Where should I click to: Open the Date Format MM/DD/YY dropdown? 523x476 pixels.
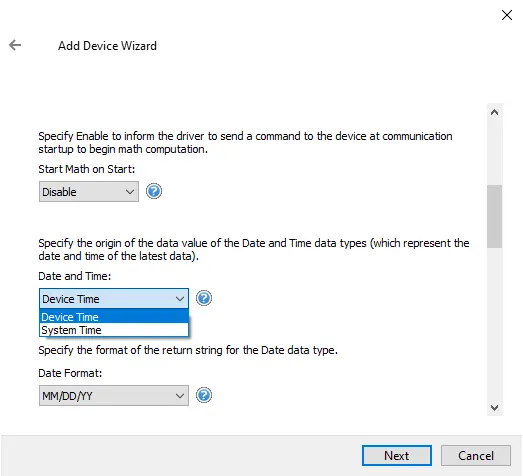(x=114, y=396)
